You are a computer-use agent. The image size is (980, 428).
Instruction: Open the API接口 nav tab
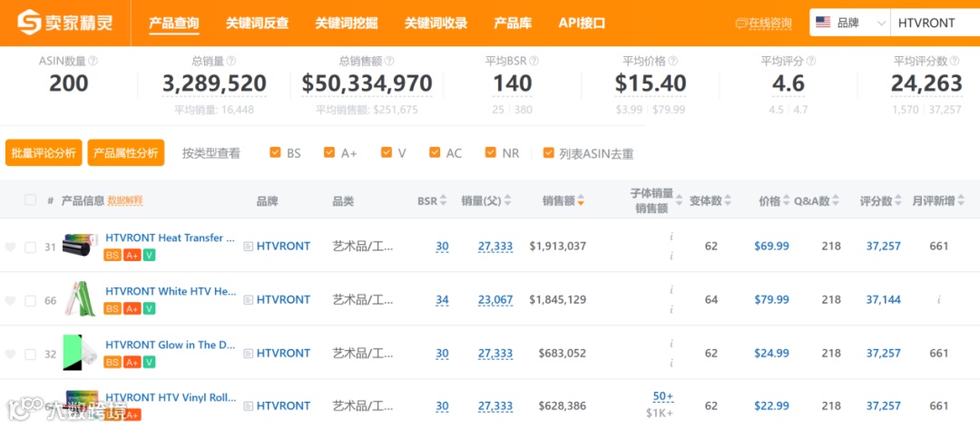click(582, 24)
